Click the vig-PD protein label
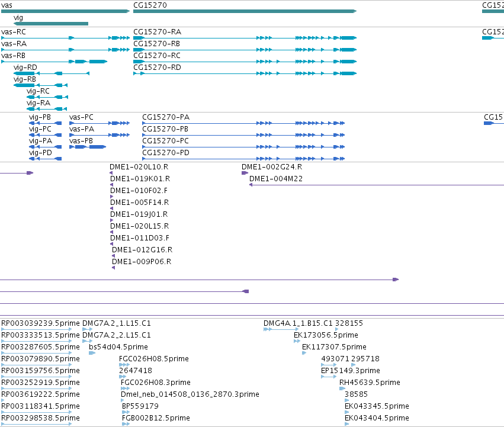The height and width of the screenshot is (427, 504). click(40, 153)
